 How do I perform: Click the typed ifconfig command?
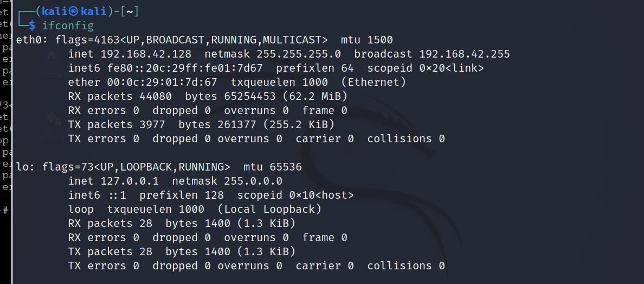67,25
